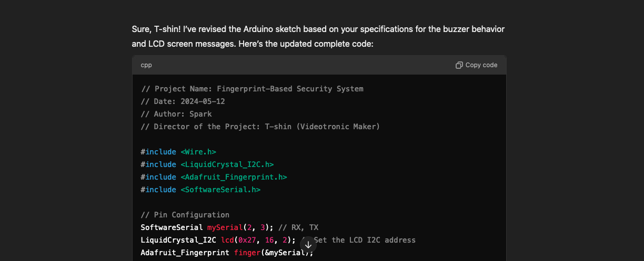644x261 pixels.
Task: Click the Wire.h include line
Action: point(178,152)
